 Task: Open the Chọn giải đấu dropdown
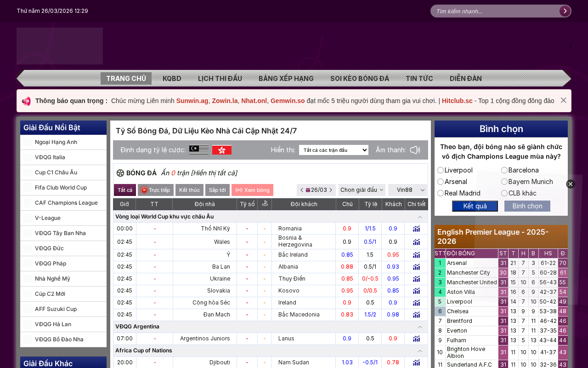(x=362, y=190)
